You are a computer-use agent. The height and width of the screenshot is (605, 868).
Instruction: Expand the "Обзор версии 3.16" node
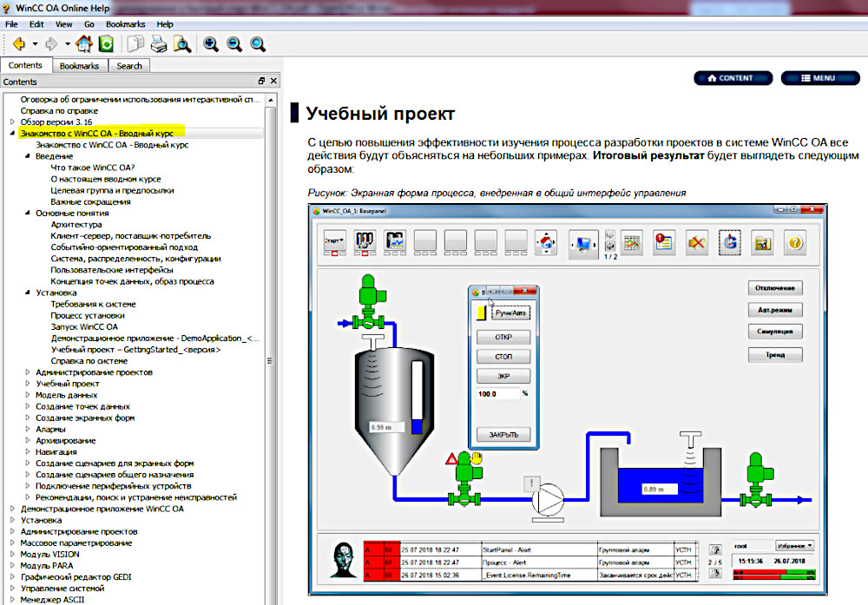[12, 122]
